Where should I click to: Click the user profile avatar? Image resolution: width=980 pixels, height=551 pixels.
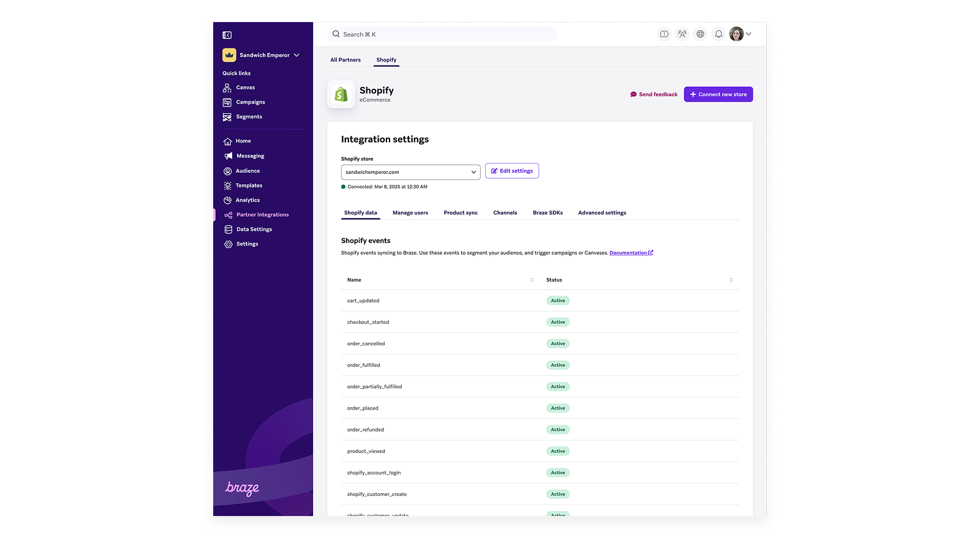pos(737,34)
